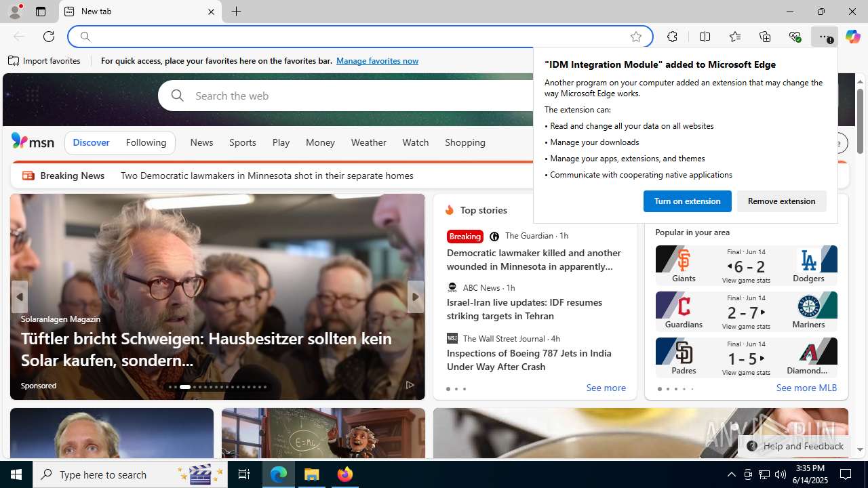Image resolution: width=868 pixels, height=488 pixels.
Task: Show hidden system tray icons
Action: tap(731, 474)
